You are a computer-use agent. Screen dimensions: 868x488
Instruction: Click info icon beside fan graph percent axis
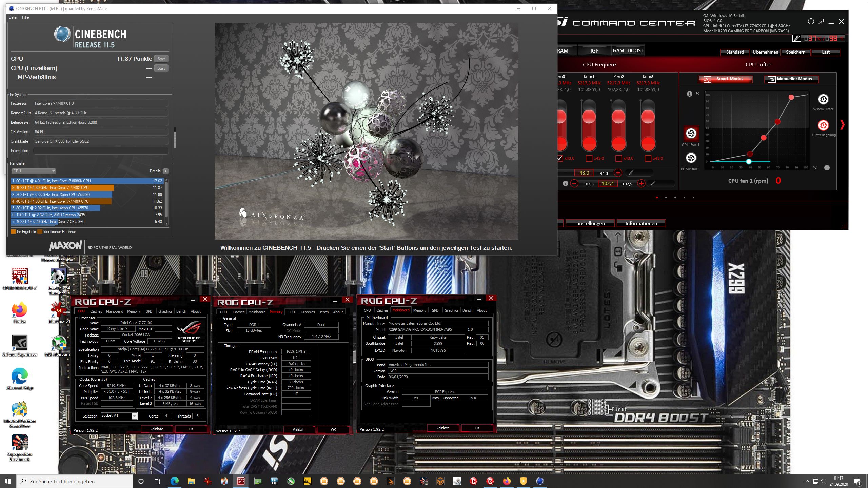pos(689,94)
